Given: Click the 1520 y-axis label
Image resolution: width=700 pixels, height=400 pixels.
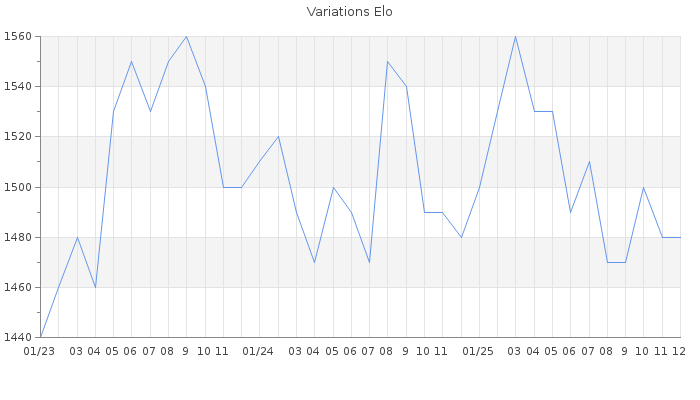Looking at the screenshot, I should click(20, 137).
